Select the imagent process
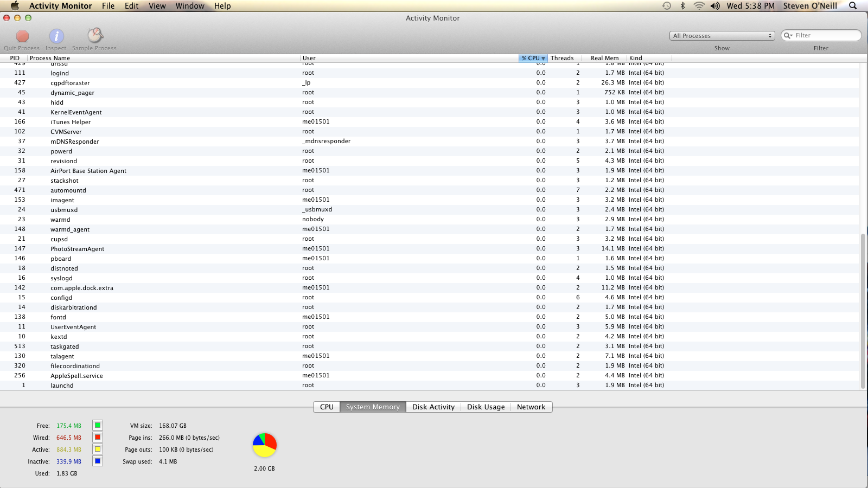The image size is (868, 488). (430, 200)
